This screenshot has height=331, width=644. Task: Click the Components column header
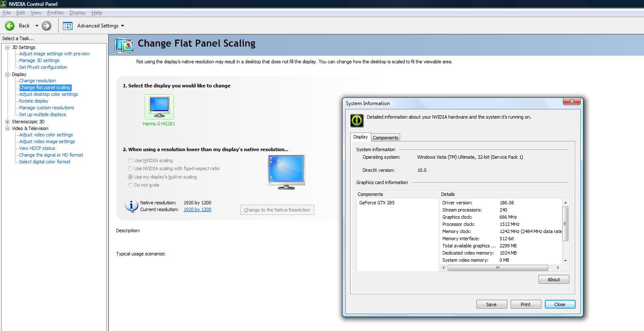click(x=398, y=194)
